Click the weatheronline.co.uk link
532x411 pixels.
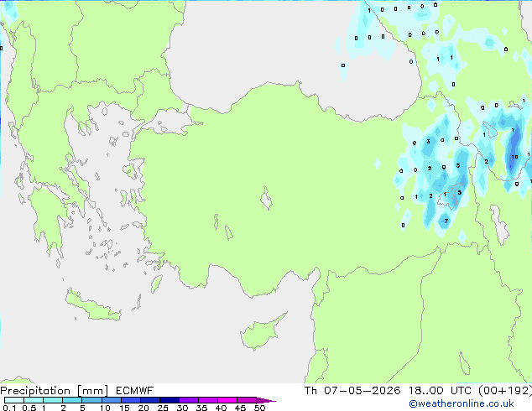(x=461, y=403)
